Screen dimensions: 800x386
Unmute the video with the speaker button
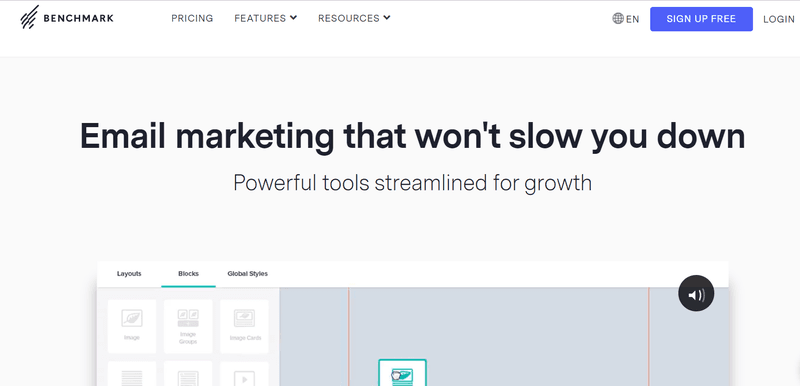(x=696, y=293)
